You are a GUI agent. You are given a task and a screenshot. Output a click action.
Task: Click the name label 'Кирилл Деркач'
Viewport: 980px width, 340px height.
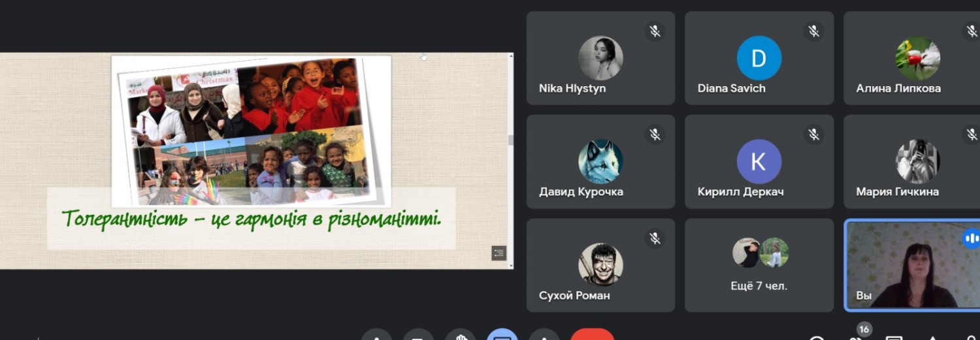point(741,192)
